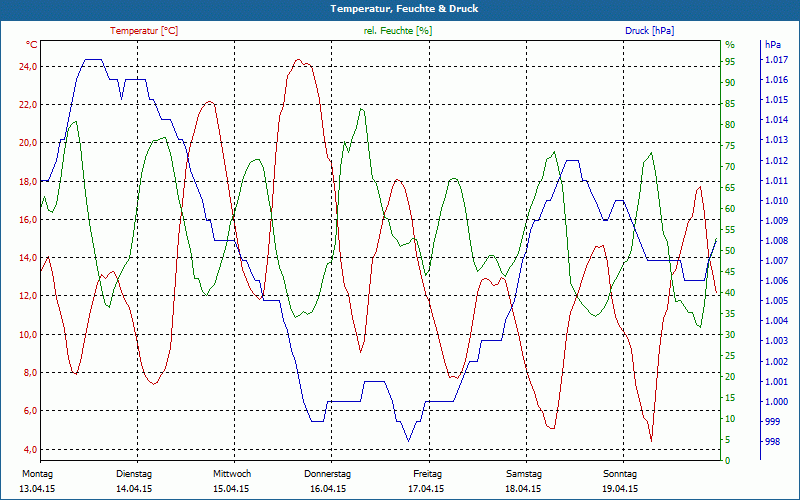The height and width of the screenshot is (500, 800).
Task: Click the '1.003' pressure axis value
Action: (777, 341)
